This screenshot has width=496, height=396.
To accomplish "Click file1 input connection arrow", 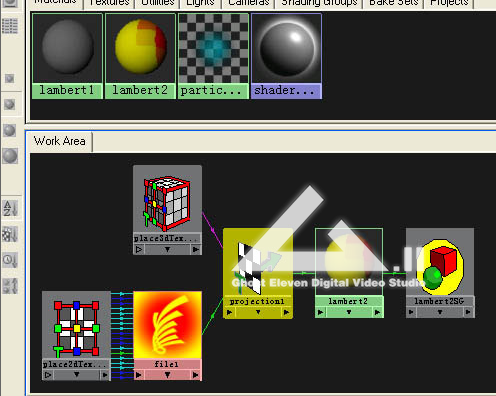I will point(139,375).
